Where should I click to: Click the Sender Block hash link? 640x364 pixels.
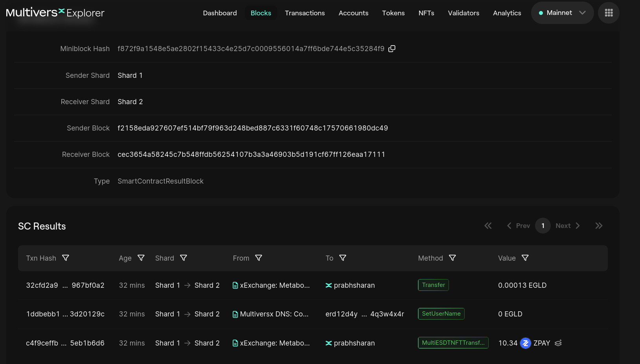pos(252,128)
